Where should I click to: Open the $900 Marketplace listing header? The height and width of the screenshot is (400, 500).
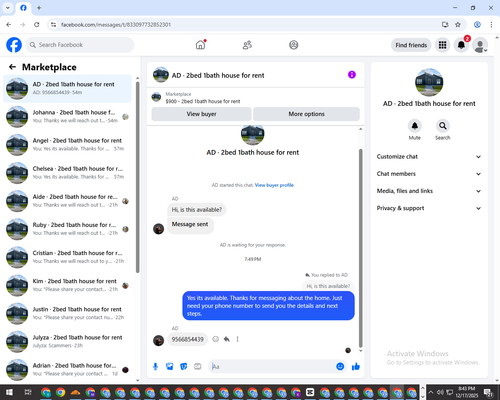coord(255,97)
